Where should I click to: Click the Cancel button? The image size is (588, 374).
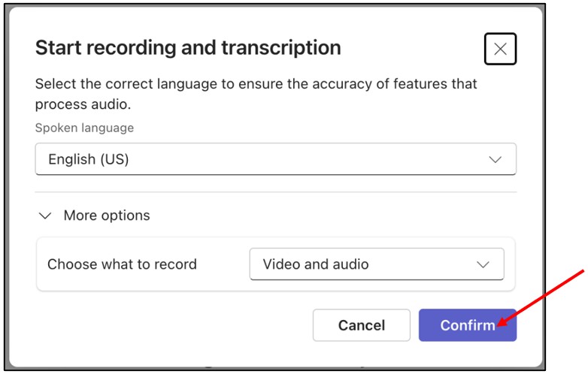(x=362, y=325)
